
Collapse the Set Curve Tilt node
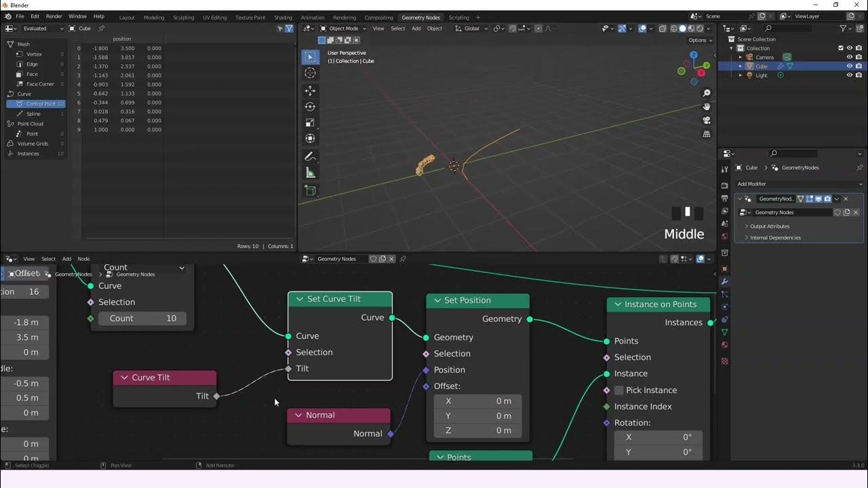pos(299,299)
